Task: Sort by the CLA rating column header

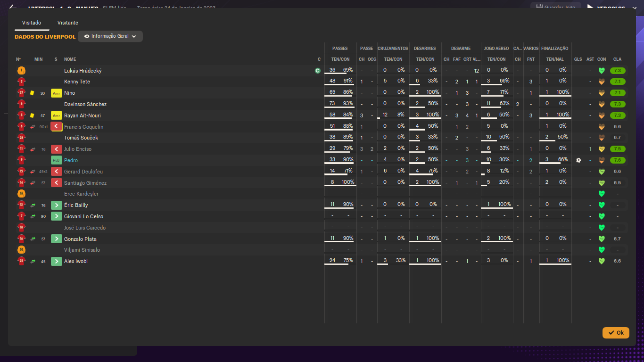Action: tap(617, 59)
